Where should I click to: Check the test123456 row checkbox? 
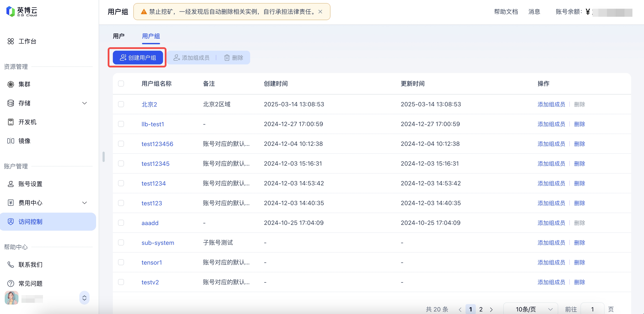tap(121, 144)
